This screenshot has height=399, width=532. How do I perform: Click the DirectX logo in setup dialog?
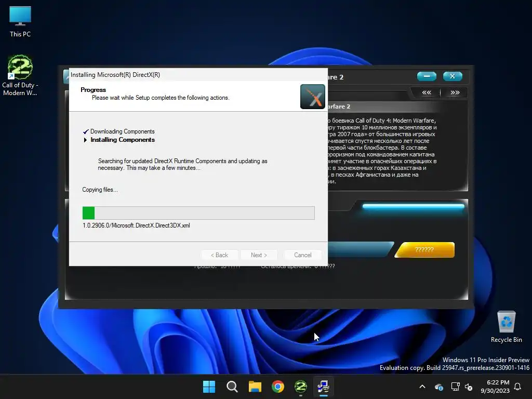[x=312, y=97]
